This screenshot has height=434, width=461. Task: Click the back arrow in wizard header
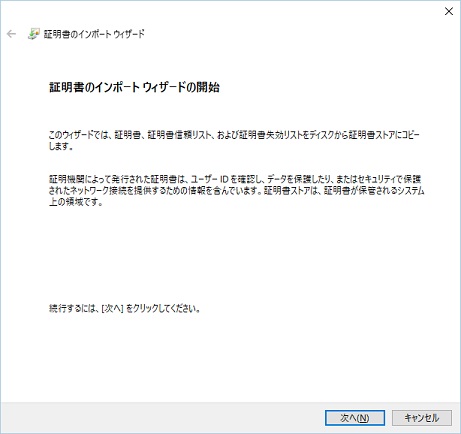click(x=11, y=34)
